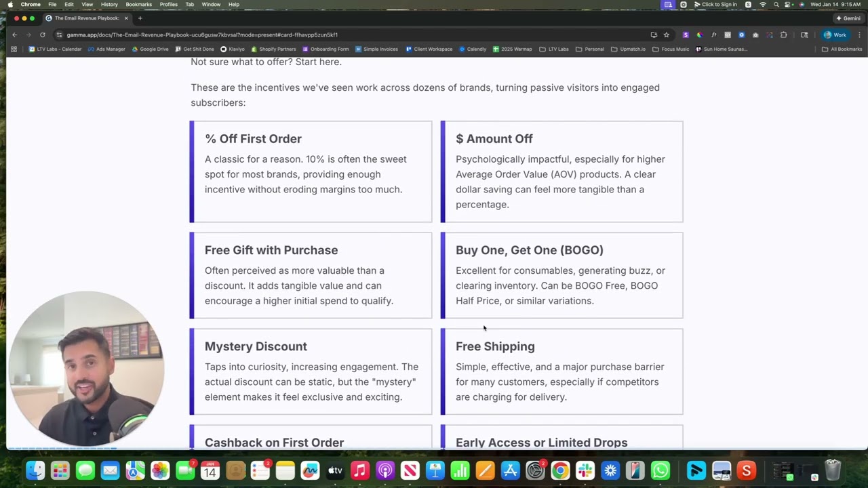Open News app in the dock

410,470
